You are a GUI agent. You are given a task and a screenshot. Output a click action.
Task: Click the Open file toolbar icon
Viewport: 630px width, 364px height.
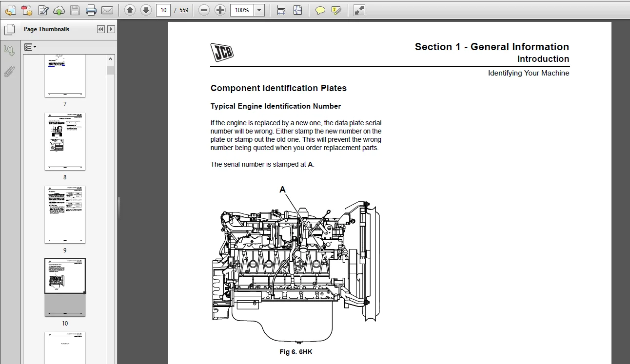(11, 10)
